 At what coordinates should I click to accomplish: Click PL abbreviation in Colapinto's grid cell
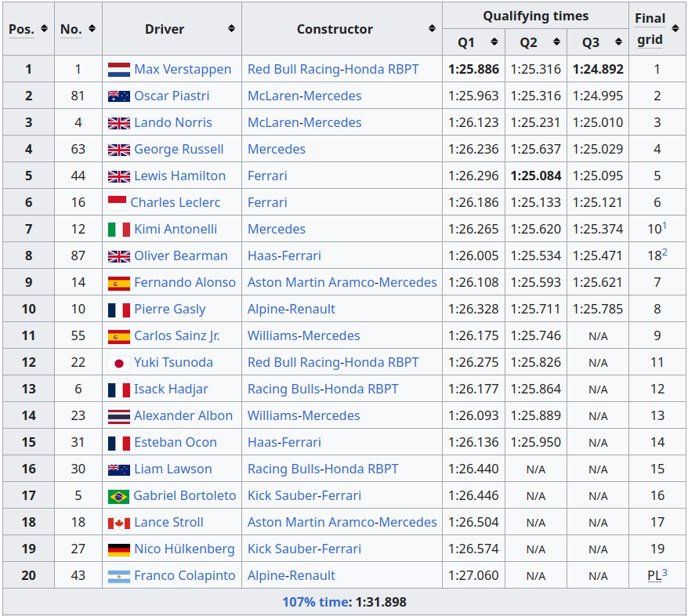point(654,575)
